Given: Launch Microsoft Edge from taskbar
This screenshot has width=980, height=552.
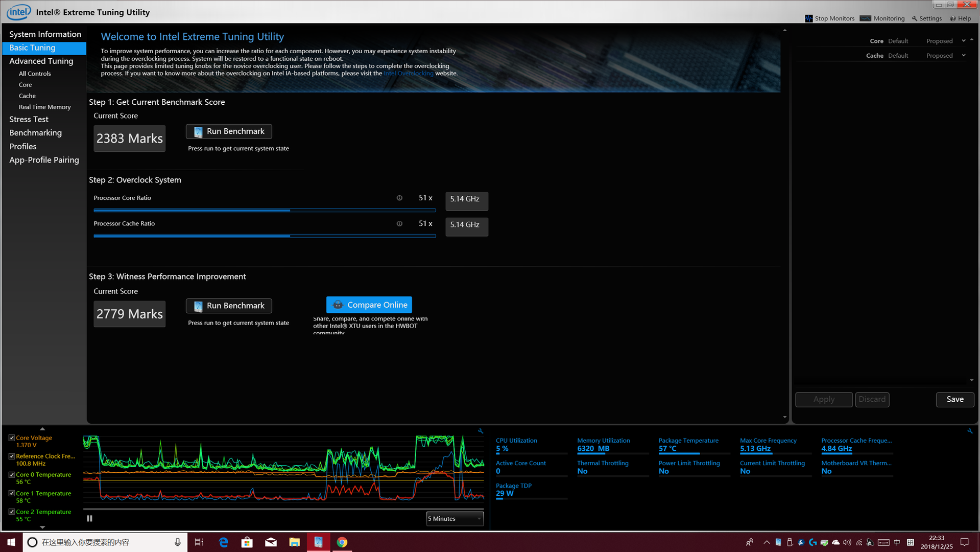Looking at the screenshot, I should [x=223, y=542].
